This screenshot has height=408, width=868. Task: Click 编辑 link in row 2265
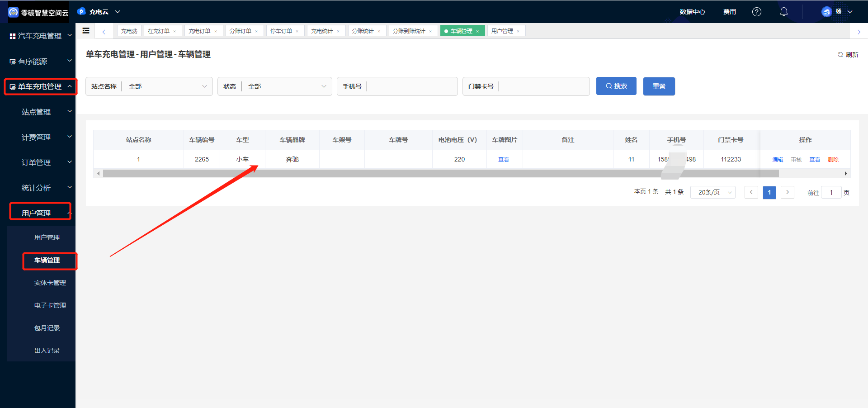point(778,160)
